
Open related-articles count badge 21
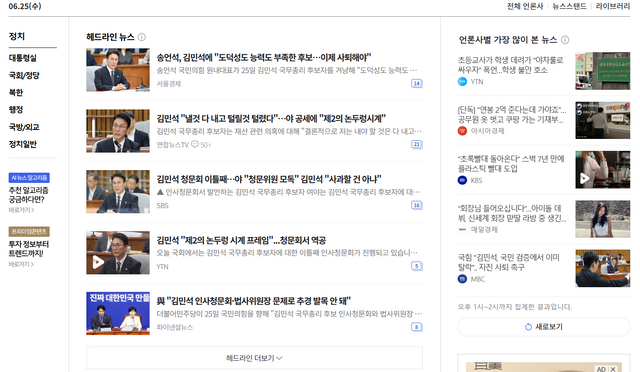(x=416, y=144)
